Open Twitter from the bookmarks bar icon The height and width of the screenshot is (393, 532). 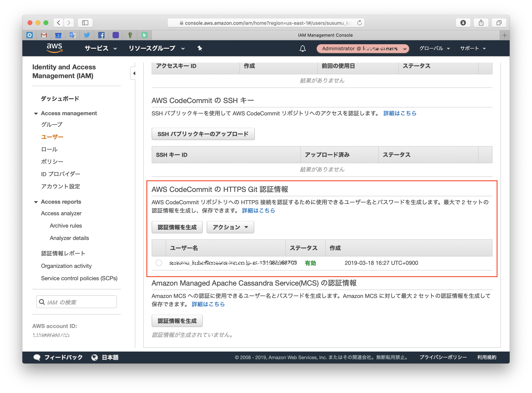87,35
